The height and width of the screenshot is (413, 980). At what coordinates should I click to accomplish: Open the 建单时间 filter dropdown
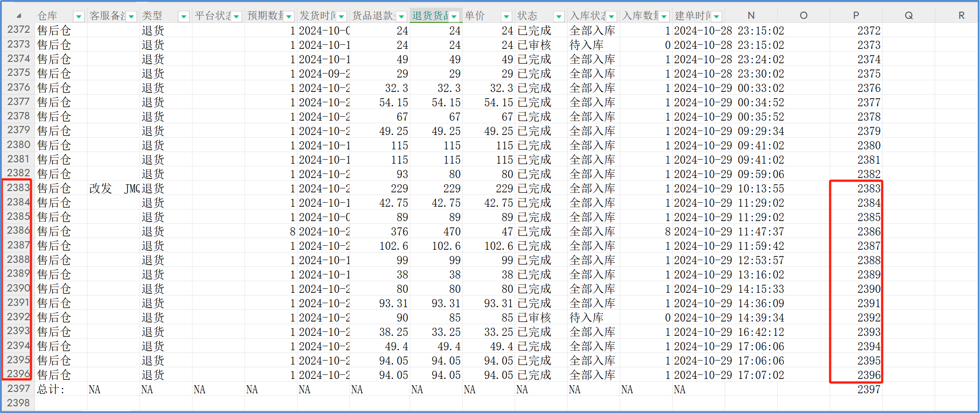(x=717, y=17)
